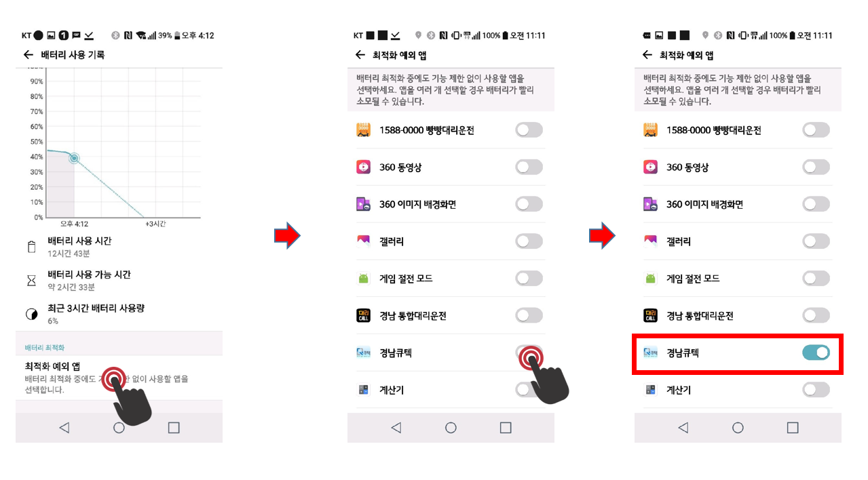Enable 경남큐텍 toggle in middle phone
Image resolution: width=868 pixels, height=480 pixels.
click(529, 353)
